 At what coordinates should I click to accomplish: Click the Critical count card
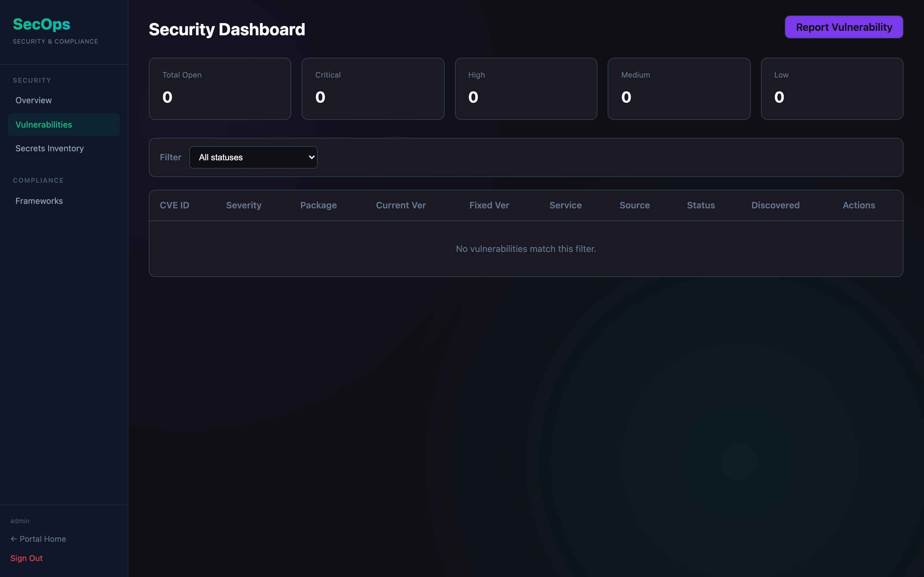[x=373, y=89]
